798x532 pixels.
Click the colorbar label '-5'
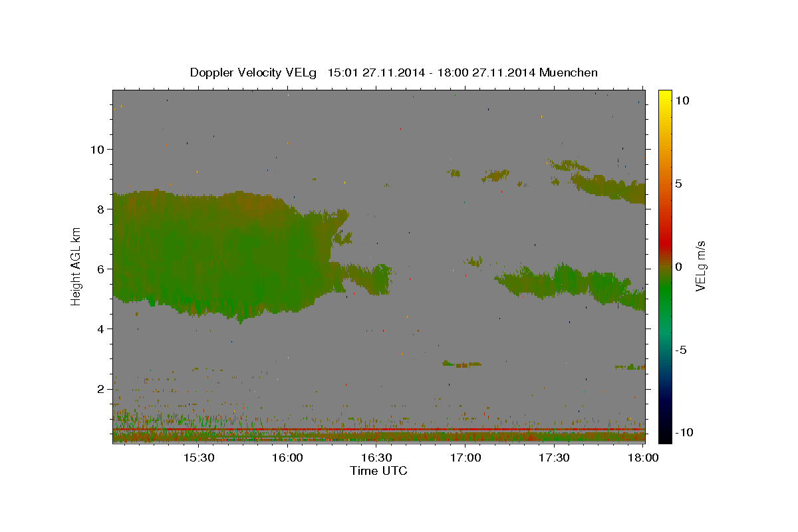[x=680, y=350]
